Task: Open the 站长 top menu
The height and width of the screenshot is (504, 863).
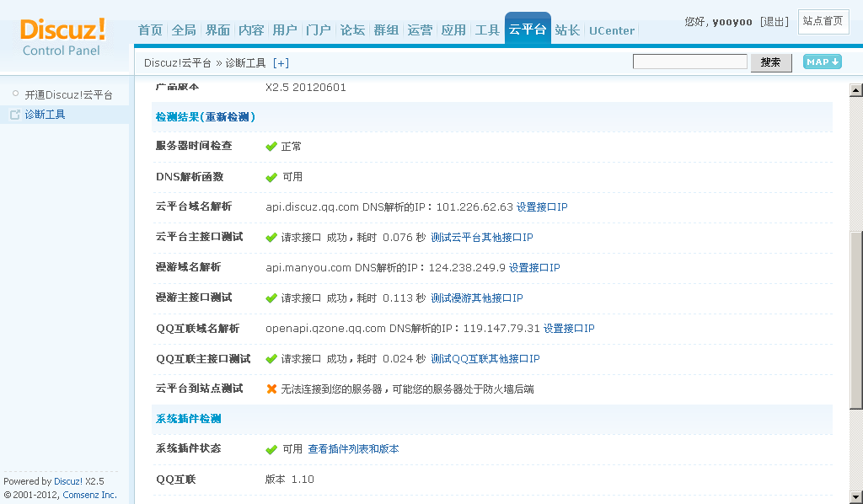Action: click(x=567, y=30)
